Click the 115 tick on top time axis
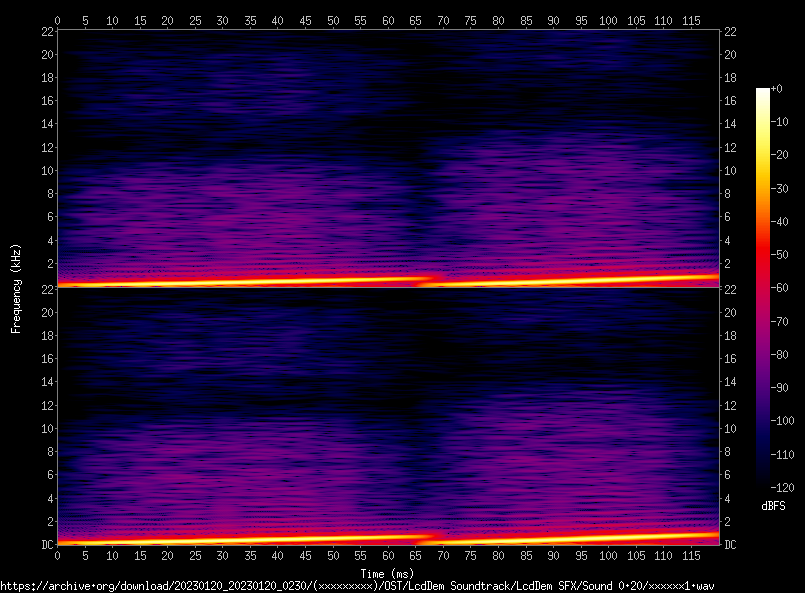Image resolution: width=805 pixels, height=593 pixels. (690, 19)
